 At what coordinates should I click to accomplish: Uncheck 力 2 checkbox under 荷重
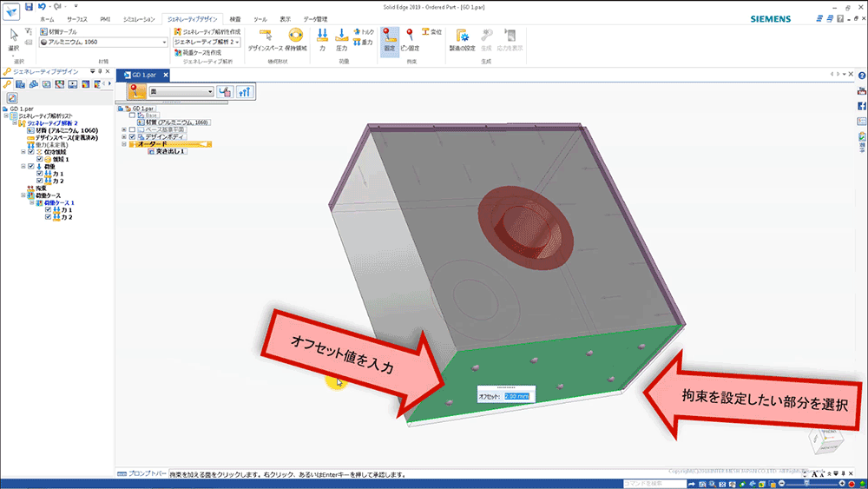[39, 181]
